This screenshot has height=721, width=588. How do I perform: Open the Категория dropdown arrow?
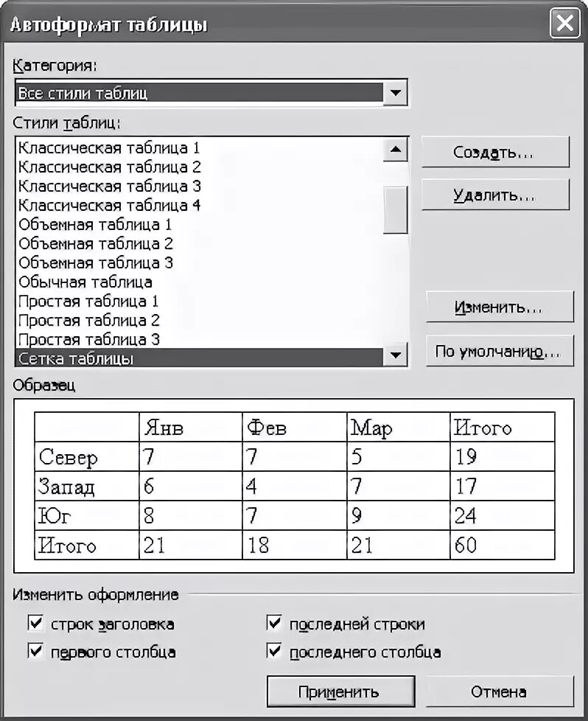click(x=396, y=93)
